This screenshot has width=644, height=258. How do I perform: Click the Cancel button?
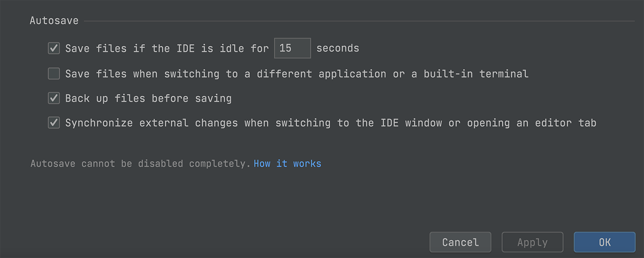click(x=460, y=242)
